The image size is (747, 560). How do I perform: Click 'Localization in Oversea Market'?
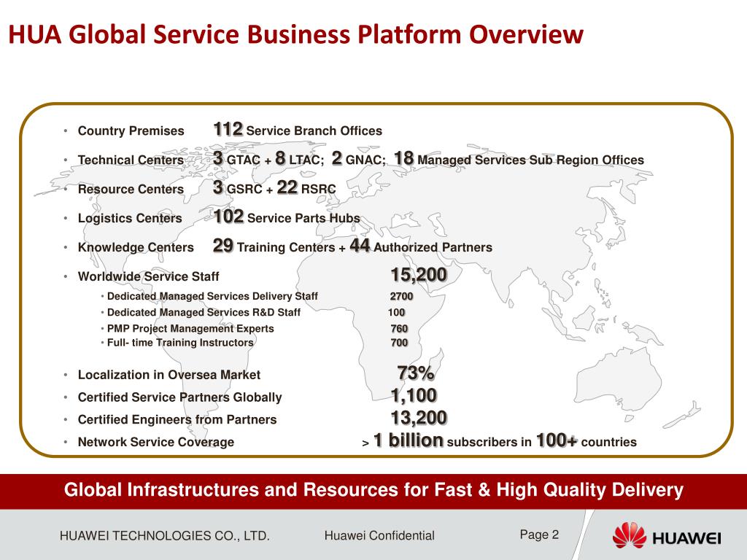[x=169, y=376]
